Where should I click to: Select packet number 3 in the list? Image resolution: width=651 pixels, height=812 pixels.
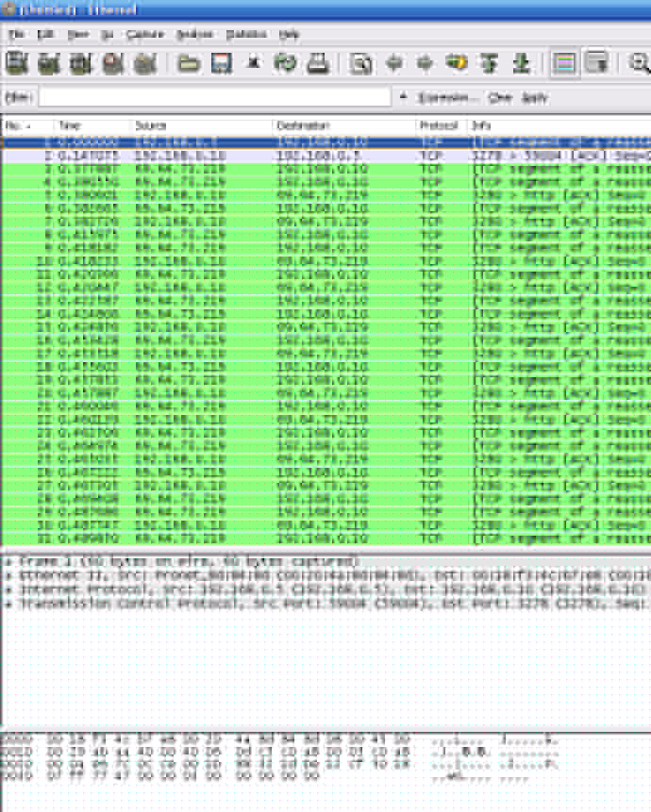pos(326,169)
